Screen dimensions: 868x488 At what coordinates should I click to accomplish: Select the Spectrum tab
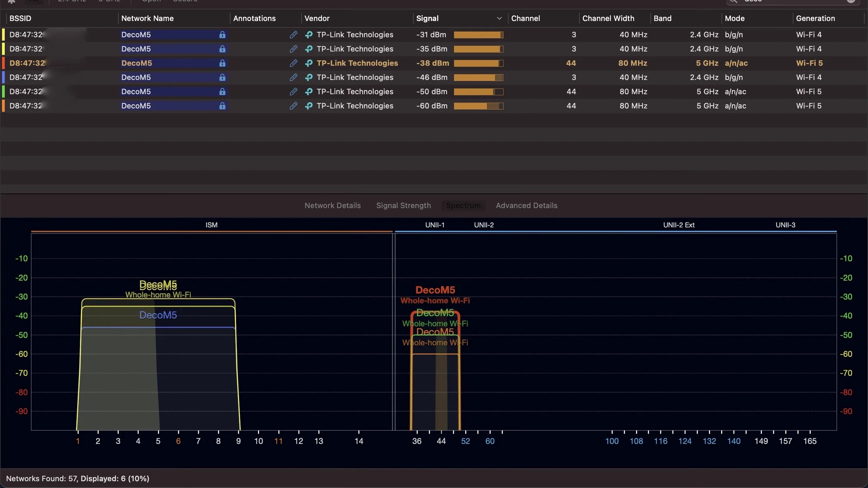click(x=463, y=205)
